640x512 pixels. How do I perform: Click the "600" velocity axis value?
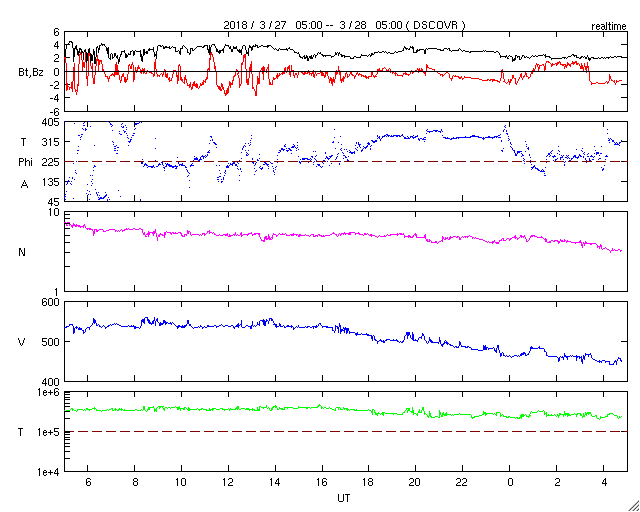[51, 302]
